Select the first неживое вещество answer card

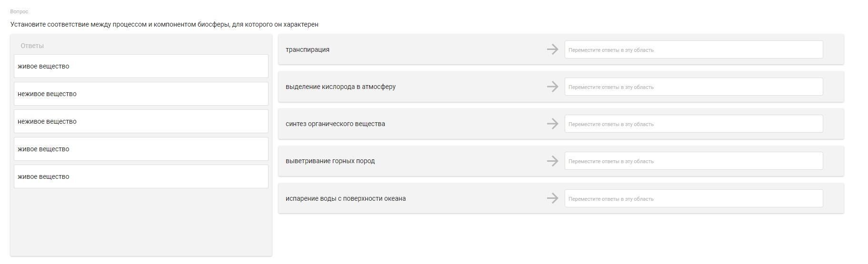tap(141, 94)
